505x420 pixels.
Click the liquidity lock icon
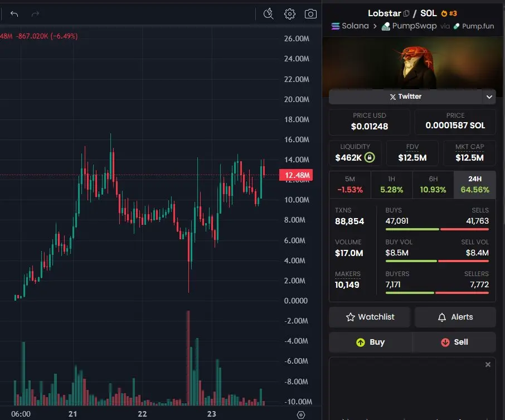(370, 157)
